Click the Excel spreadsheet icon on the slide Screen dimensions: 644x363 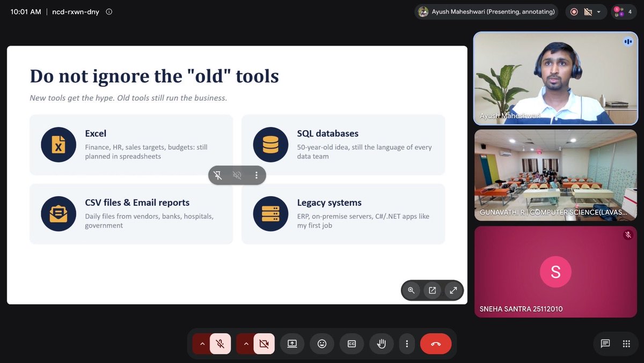pyautogui.click(x=58, y=145)
